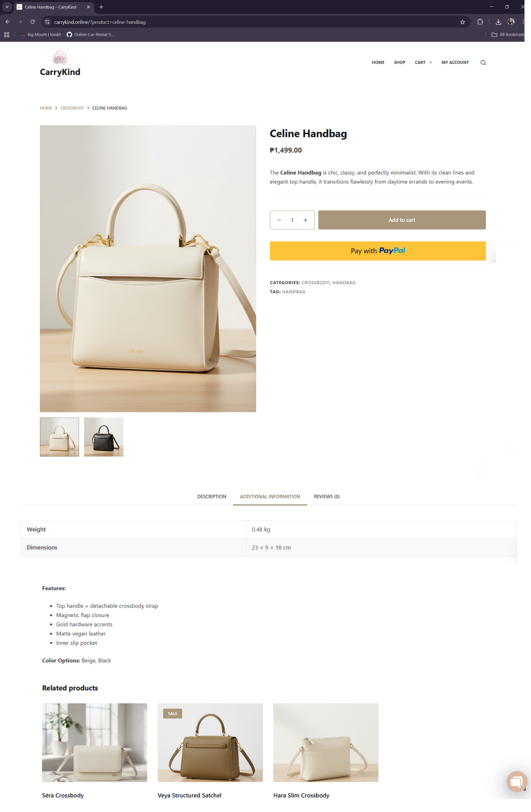Open the apps grid icon in bookmarks bar
The height and width of the screenshot is (812, 531).
click(6, 35)
